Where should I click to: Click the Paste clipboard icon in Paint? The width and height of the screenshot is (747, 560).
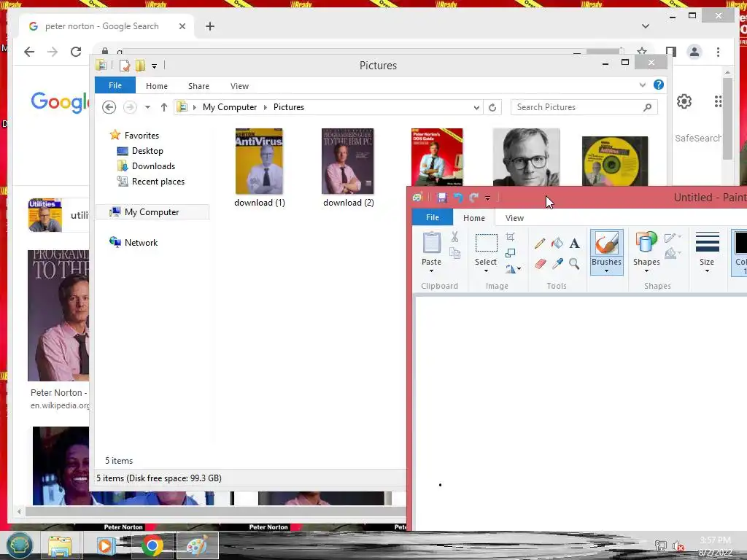(432, 243)
